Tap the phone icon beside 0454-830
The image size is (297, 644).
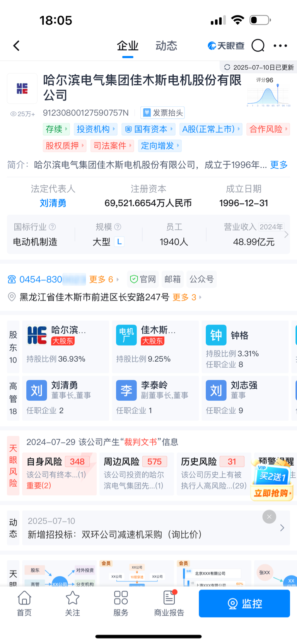(12, 279)
